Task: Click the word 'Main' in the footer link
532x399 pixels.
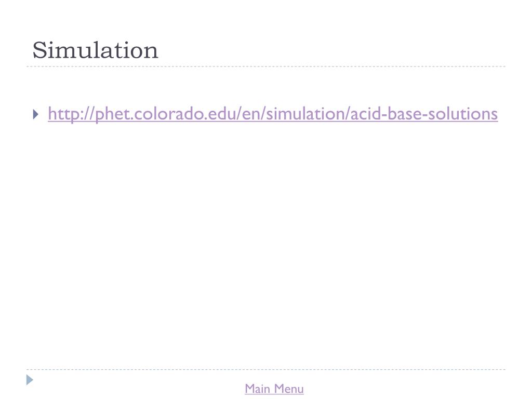Action: [x=258, y=389]
